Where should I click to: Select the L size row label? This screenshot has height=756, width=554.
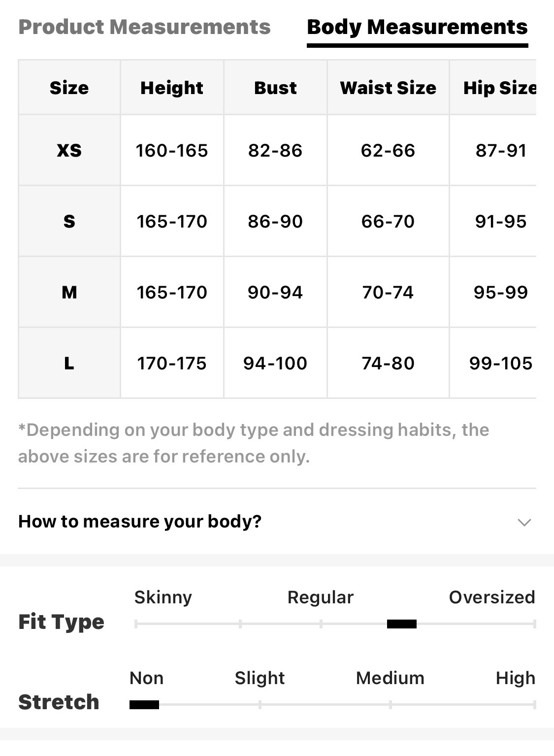coord(69,363)
